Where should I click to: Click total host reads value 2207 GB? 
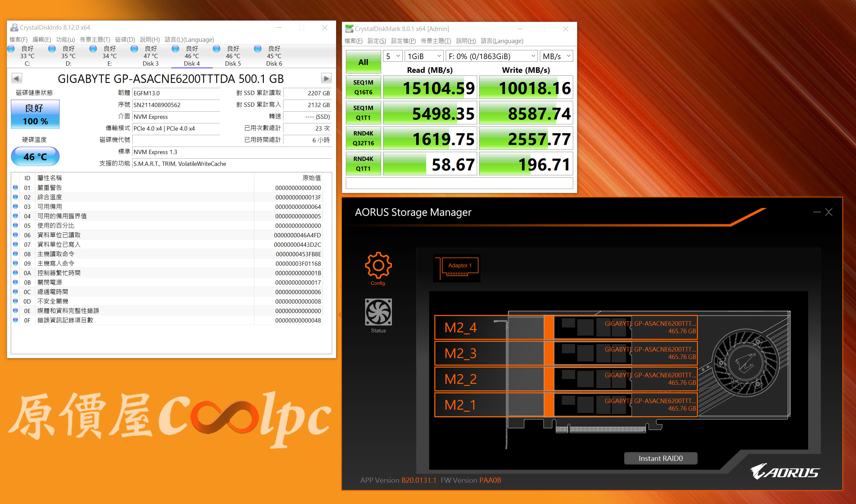[x=308, y=93]
